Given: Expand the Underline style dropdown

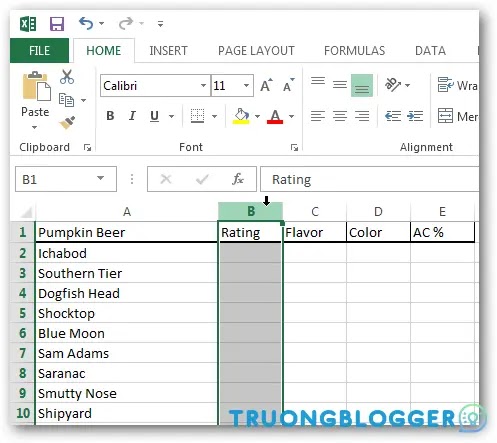Looking at the screenshot, I should point(171,116).
